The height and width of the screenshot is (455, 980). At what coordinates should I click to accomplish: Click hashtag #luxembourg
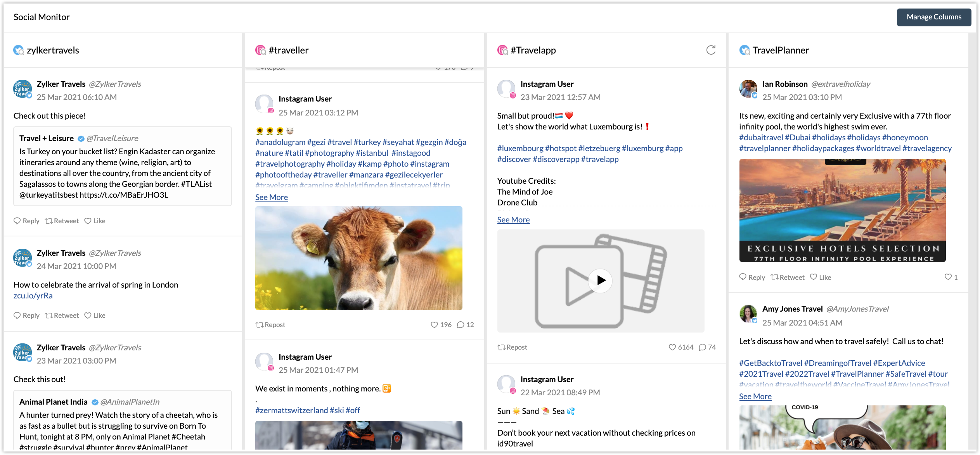(520, 148)
